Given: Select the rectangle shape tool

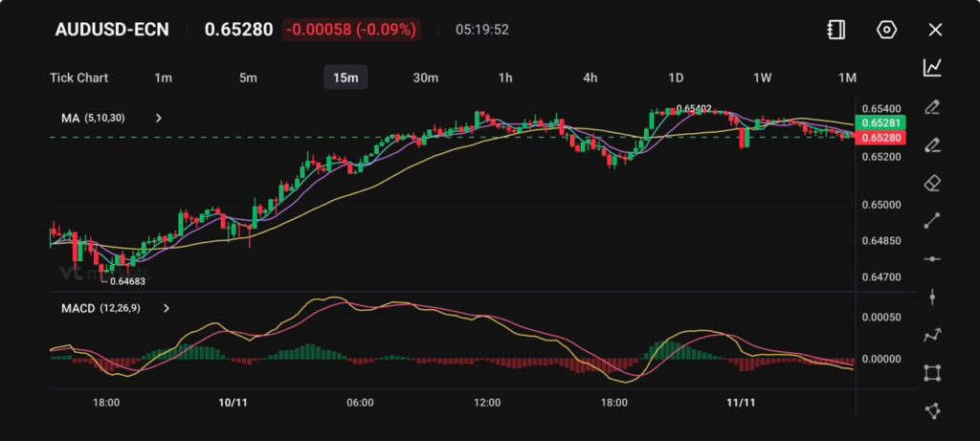Looking at the screenshot, I should pyautogui.click(x=932, y=372).
